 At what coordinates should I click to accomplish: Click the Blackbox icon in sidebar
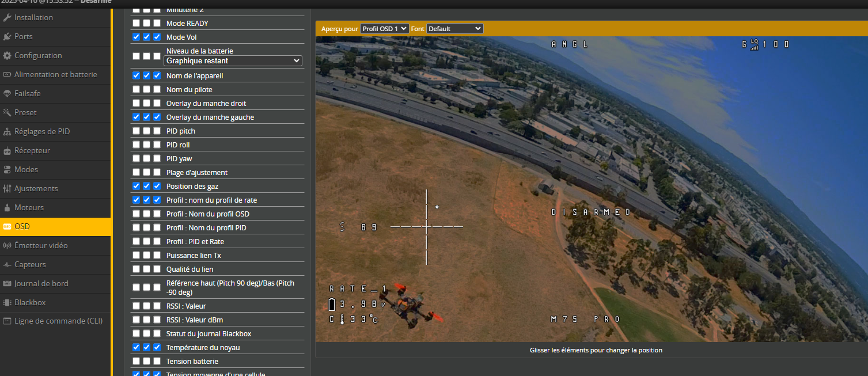[x=7, y=302]
